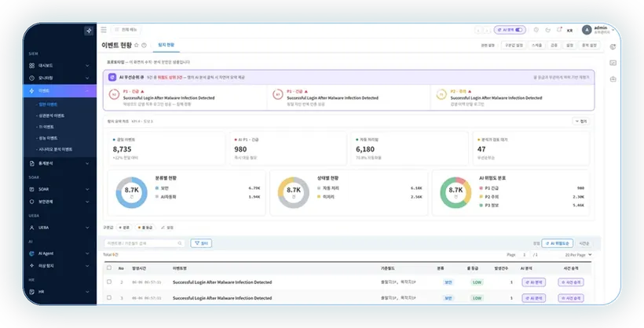This screenshot has width=644, height=328.
Task: Expand the AI Agent menu chevron
Action: pos(87,253)
